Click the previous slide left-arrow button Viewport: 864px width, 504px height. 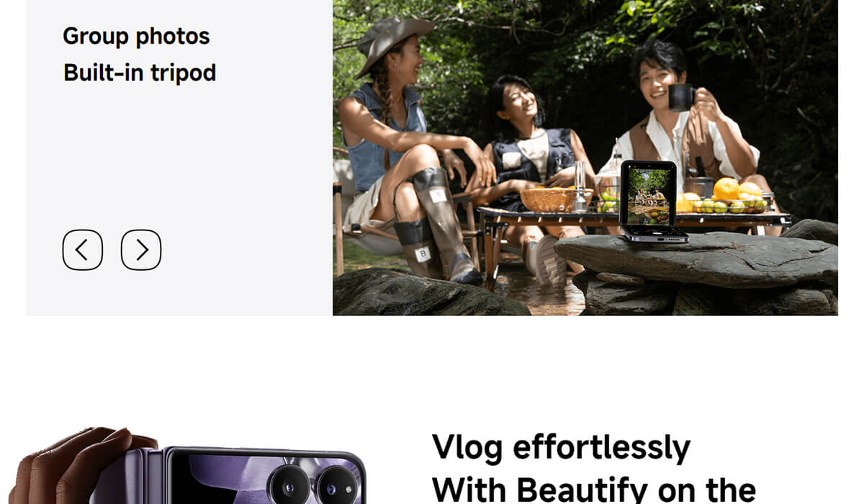83,250
